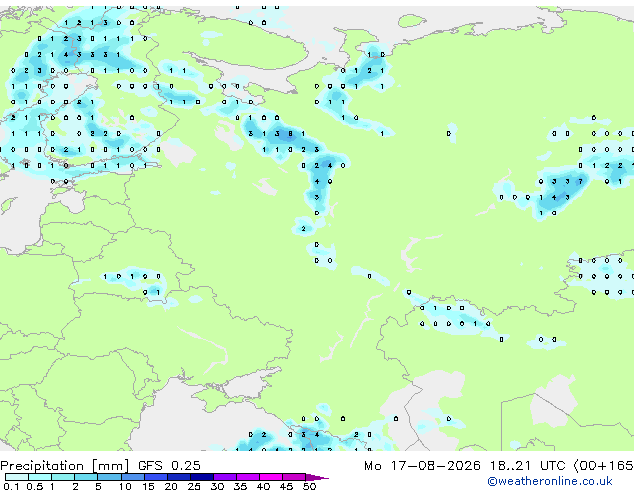Select the 1–2 mm legend swatch
Viewport: 634px width, 490px height.
[x=63, y=477]
